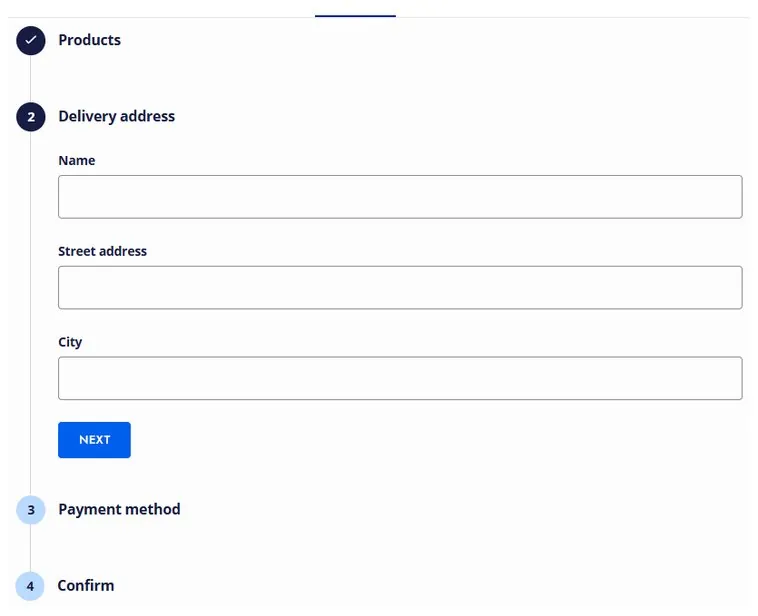Click the Name field label
This screenshot has height=616, width=758.
pos(77,160)
